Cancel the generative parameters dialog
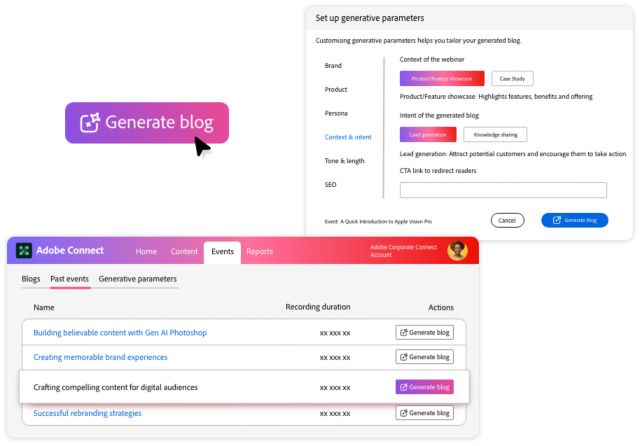The width and height of the screenshot is (640, 446). (x=507, y=220)
